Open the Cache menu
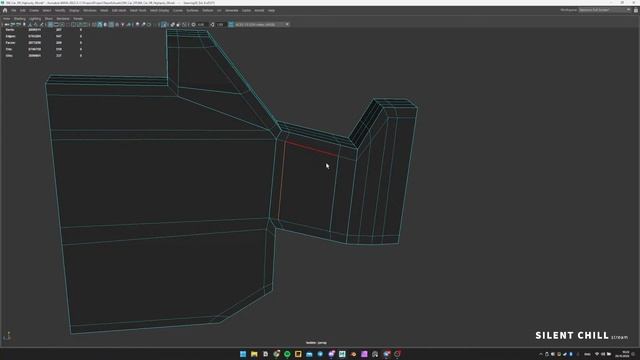640x360 pixels. [x=246, y=10]
